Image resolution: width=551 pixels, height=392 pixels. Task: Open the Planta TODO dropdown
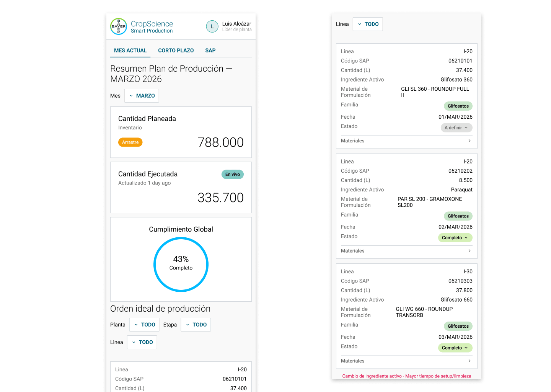click(x=144, y=325)
